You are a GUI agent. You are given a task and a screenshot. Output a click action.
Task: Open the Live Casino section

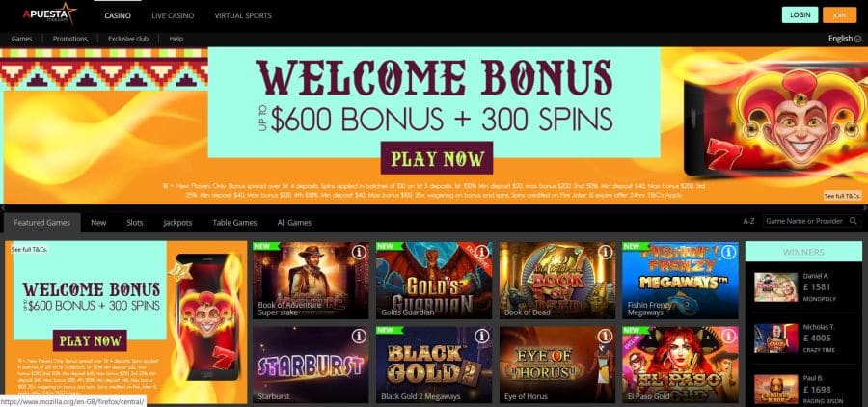coord(173,15)
